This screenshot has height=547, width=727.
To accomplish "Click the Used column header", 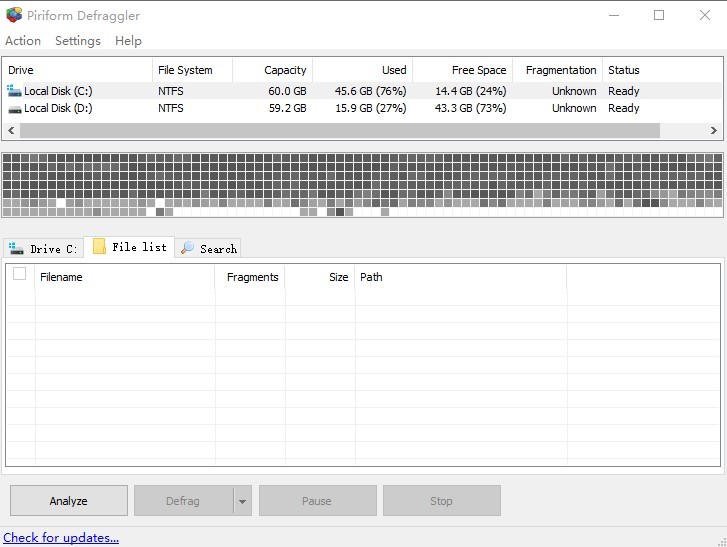I will 363,70.
